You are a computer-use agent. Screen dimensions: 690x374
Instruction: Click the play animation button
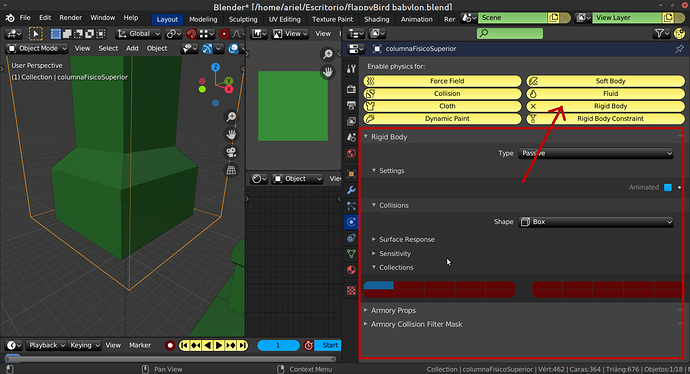coord(219,345)
